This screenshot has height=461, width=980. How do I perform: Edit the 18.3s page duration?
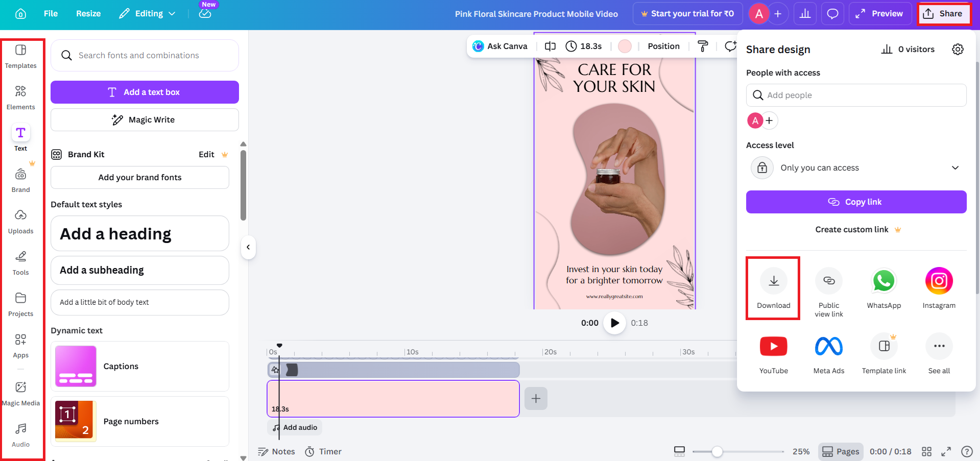click(584, 46)
